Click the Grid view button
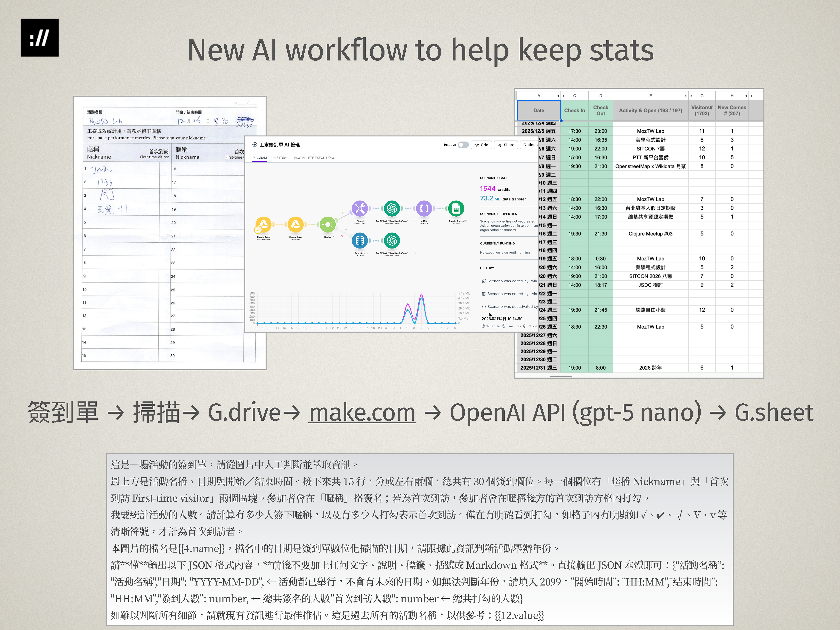The width and height of the screenshot is (840, 630). coord(482,145)
